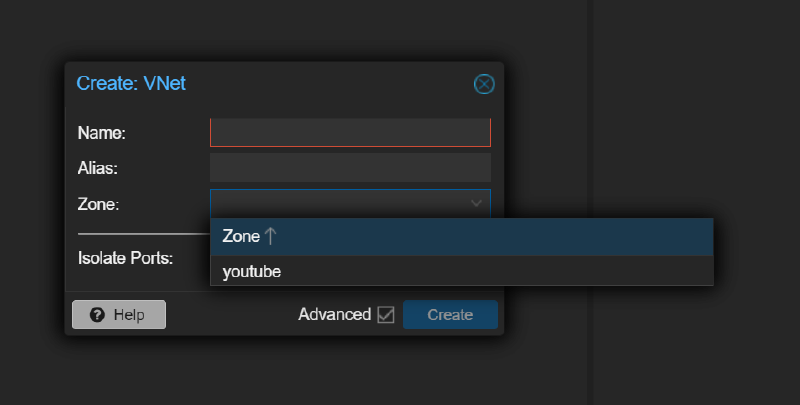The height and width of the screenshot is (405, 800).
Task: Click the Isolate Ports label
Action: click(x=126, y=258)
